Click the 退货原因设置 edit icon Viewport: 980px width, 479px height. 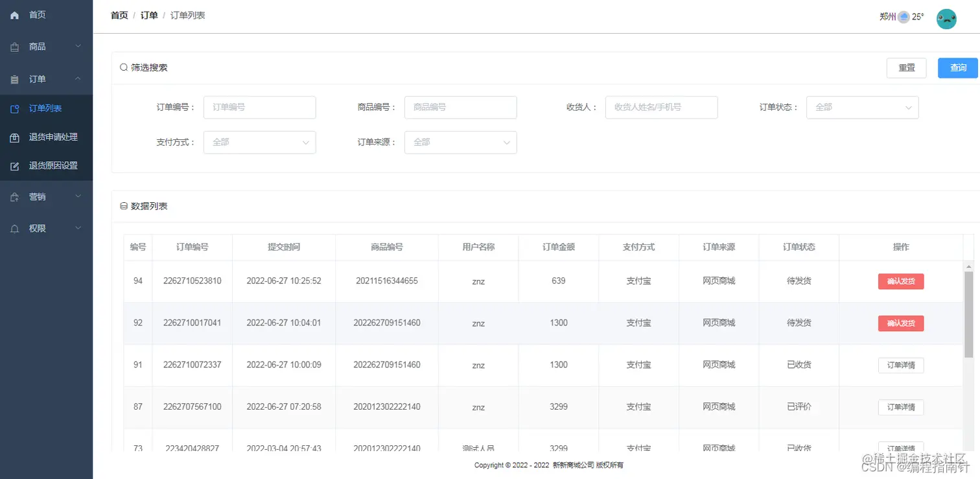(x=15, y=166)
